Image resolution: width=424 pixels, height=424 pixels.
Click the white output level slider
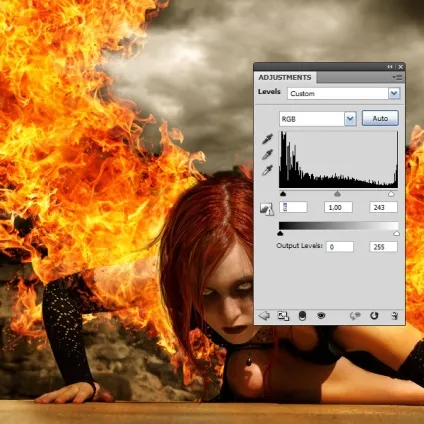[396, 233]
